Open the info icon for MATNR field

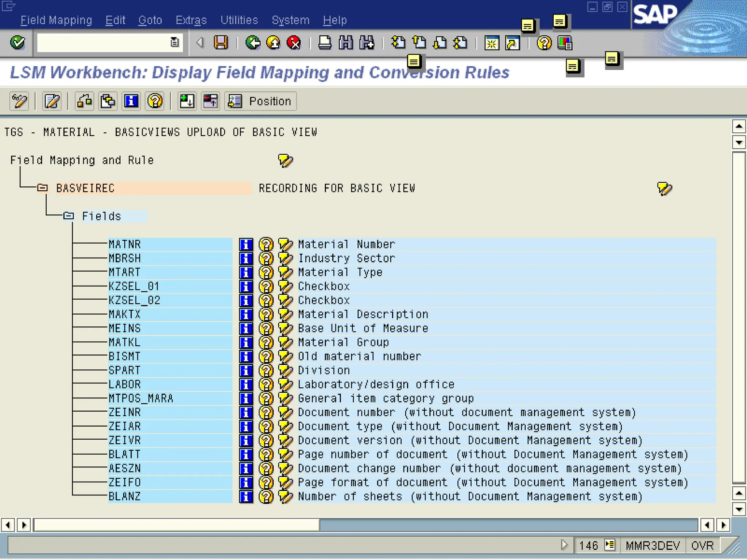pos(246,244)
